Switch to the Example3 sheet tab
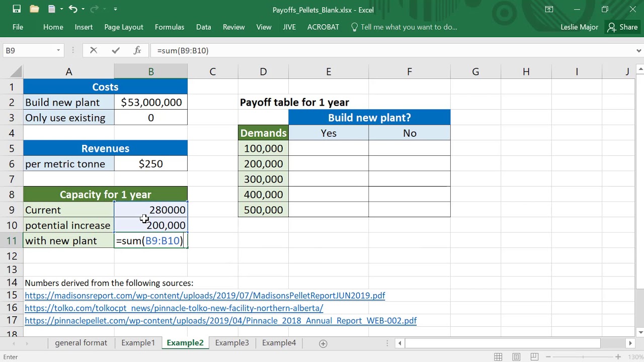 (232, 343)
